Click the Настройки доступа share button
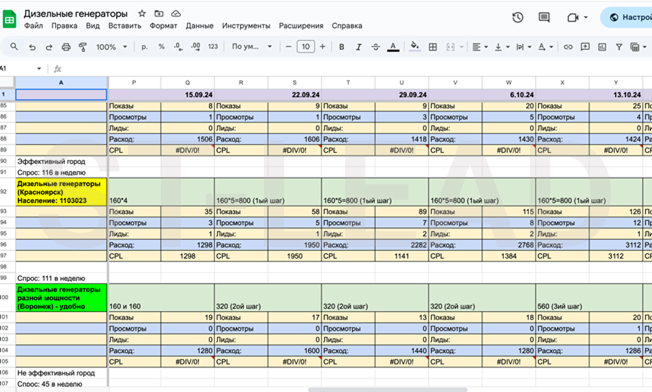The height and width of the screenshot is (392, 652). click(x=626, y=17)
